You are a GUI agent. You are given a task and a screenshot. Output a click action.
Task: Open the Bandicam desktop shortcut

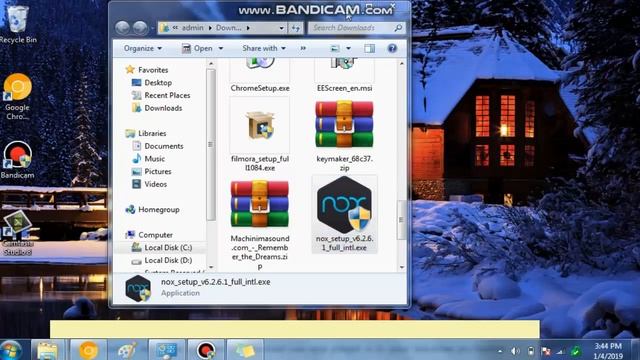tap(17, 160)
